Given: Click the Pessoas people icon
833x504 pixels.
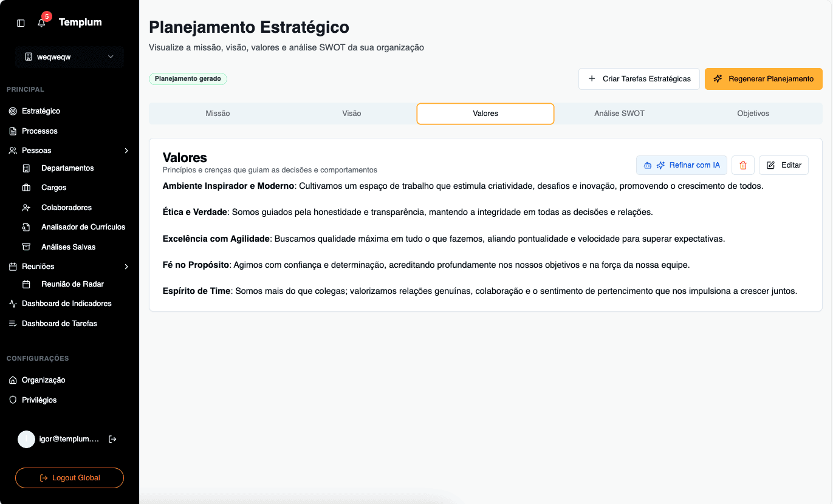Looking at the screenshot, I should point(13,151).
